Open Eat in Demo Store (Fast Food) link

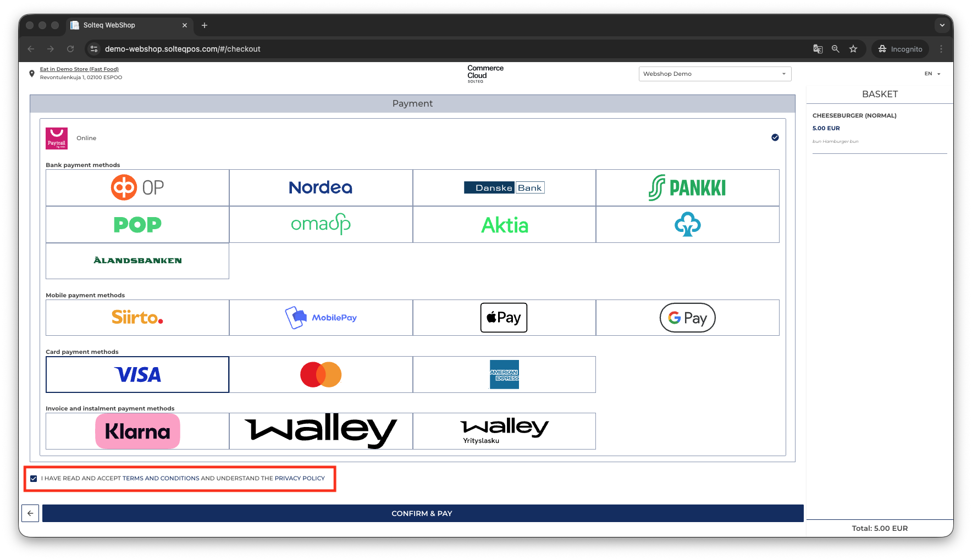79,69
